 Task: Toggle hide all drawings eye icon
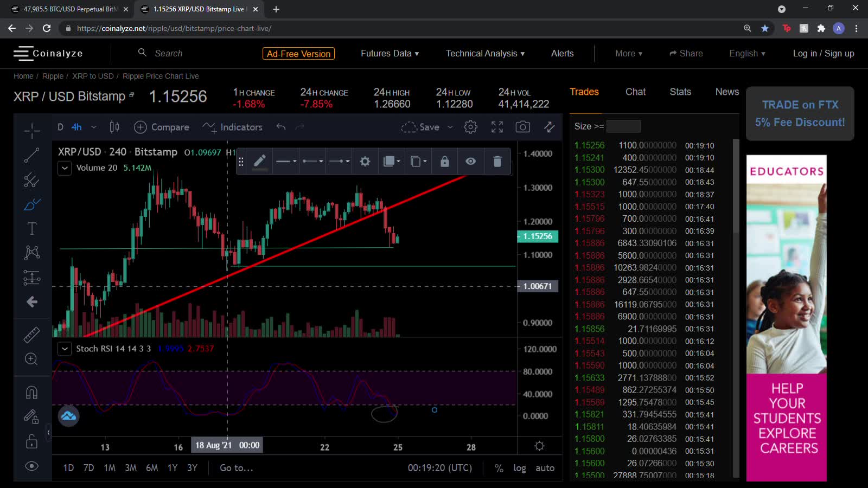[32, 466]
